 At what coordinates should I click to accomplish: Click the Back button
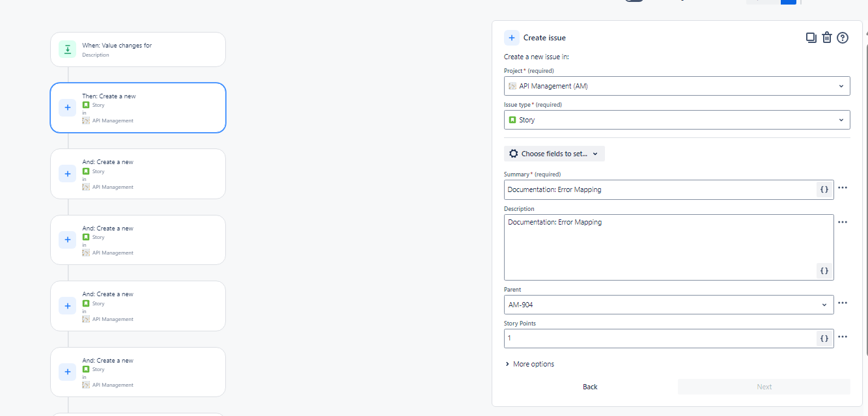(590, 387)
